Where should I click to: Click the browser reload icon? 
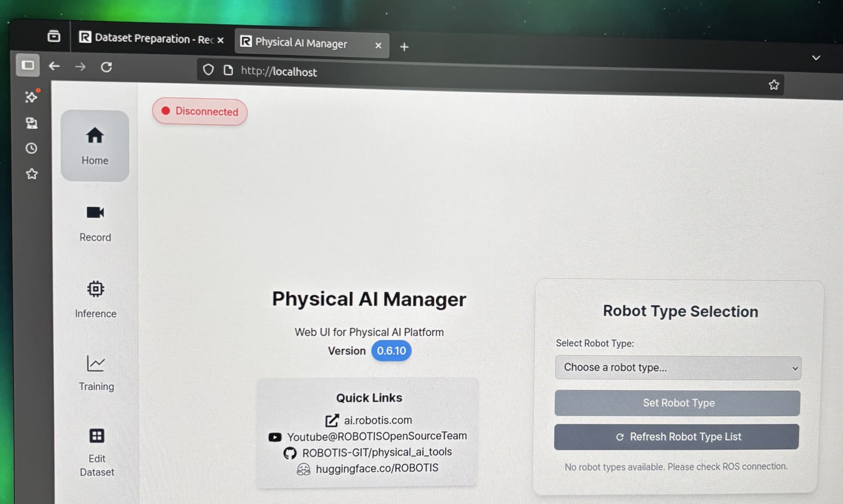(x=106, y=67)
